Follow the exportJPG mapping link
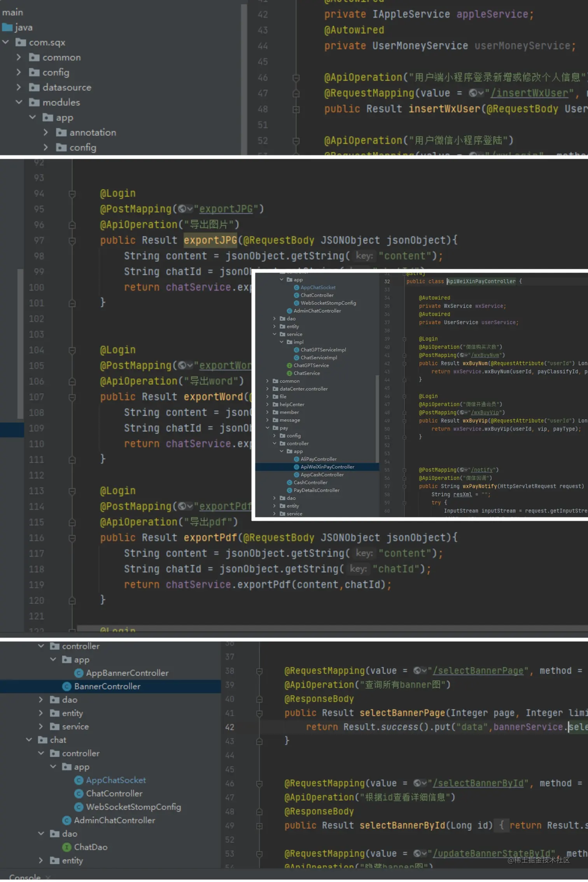The height and width of the screenshot is (882, 588). [226, 209]
